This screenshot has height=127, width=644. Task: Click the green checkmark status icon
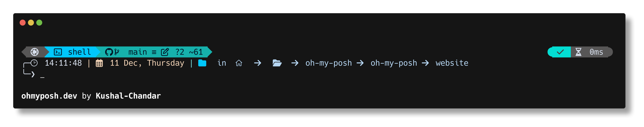[x=560, y=52]
